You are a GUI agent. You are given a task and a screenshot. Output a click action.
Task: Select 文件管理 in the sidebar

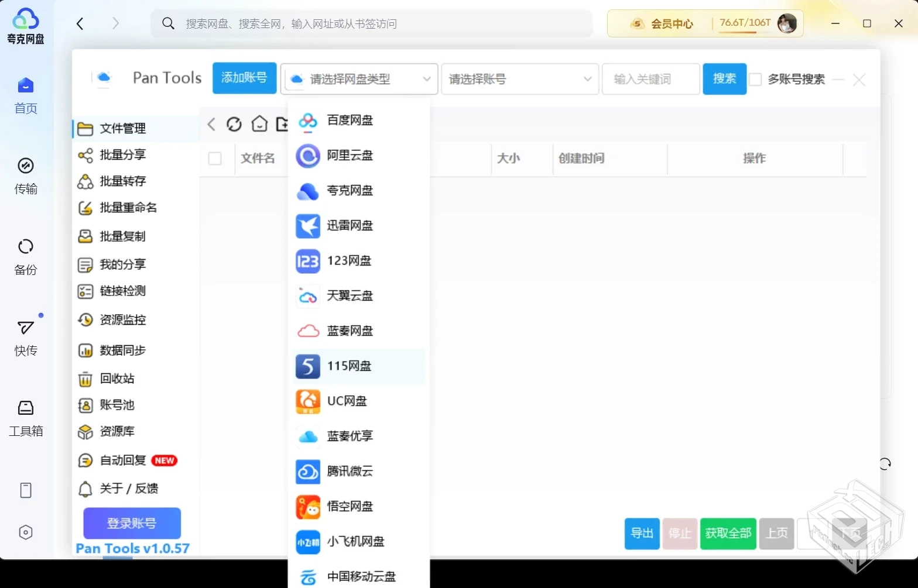pyautogui.click(x=136, y=128)
